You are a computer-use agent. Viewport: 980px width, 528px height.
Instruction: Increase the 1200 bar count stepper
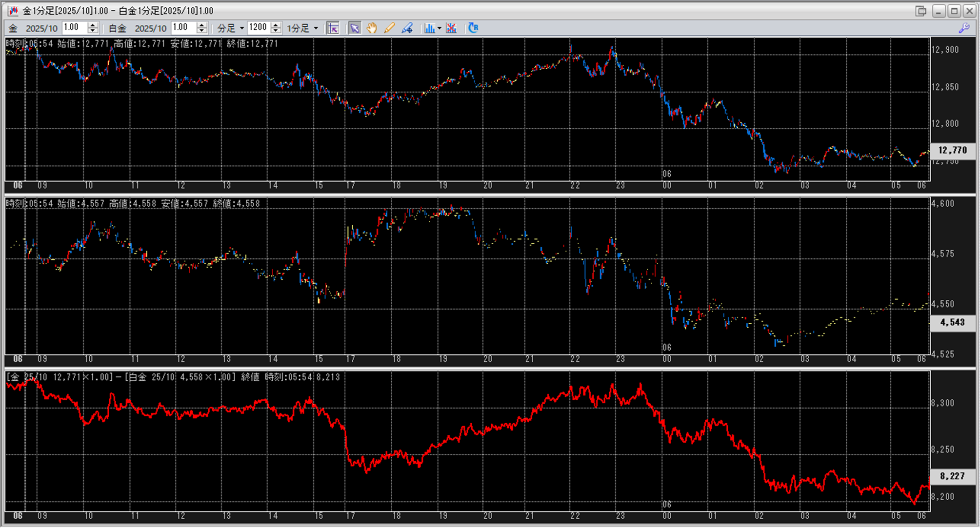tap(276, 25)
